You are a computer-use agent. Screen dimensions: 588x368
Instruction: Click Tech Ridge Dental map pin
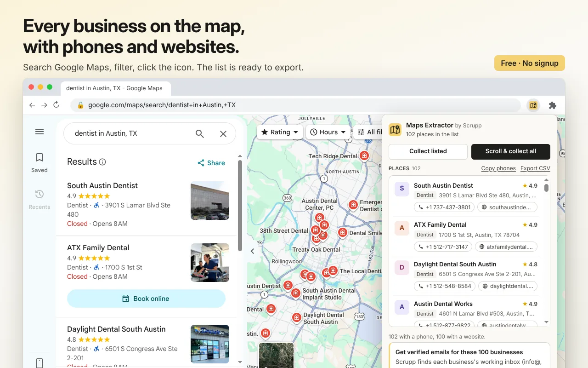click(364, 156)
